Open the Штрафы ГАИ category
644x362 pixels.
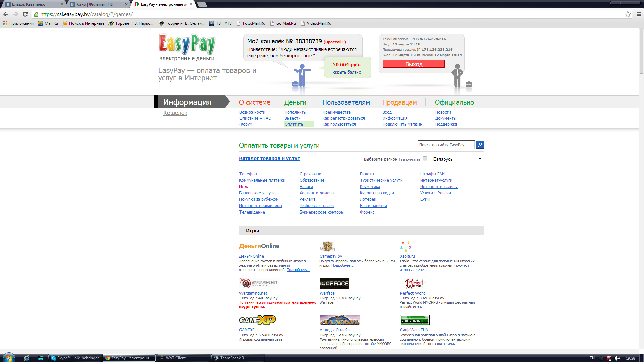(x=432, y=174)
